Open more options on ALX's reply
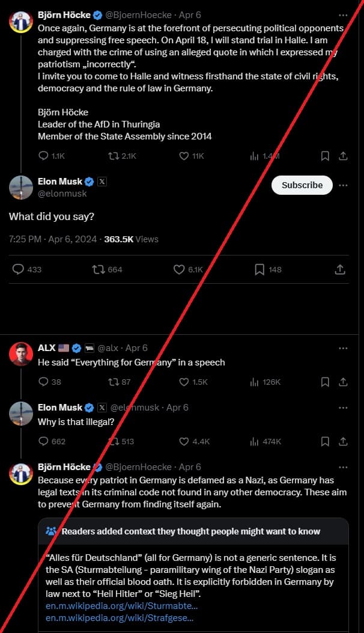Screen dimensions: 364x633 click(343, 348)
